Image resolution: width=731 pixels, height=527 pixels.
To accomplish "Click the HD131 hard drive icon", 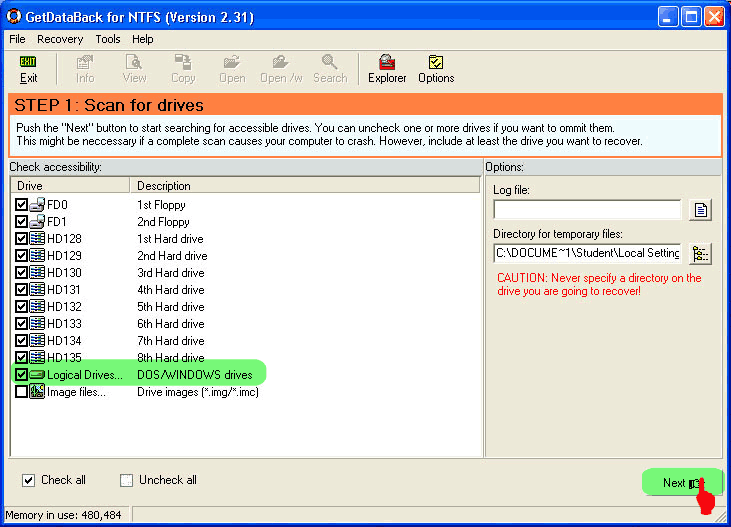I will click(x=37, y=290).
